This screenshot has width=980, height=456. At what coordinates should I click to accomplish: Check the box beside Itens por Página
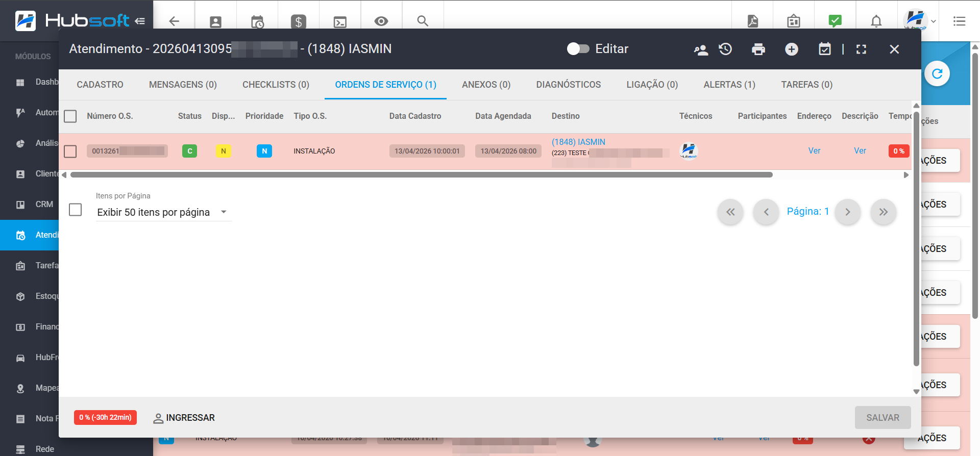[75, 210]
